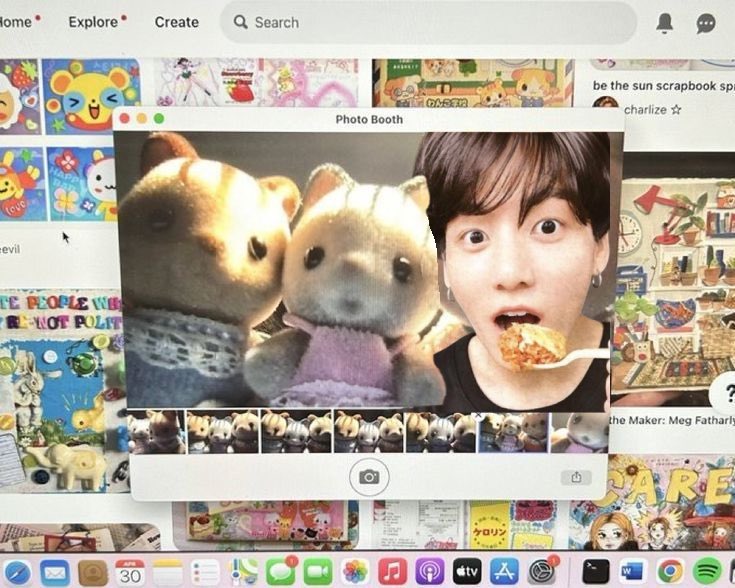This screenshot has width=735, height=588.
Task: Launch Terminal from the Dock
Action: (596, 573)
